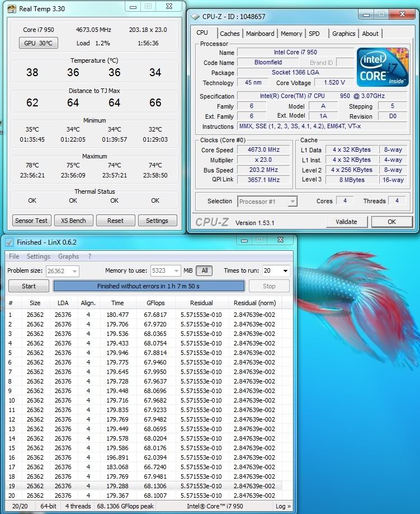
Task: Select LinX result row 1 with time 180.477
Action: point(144,315)
